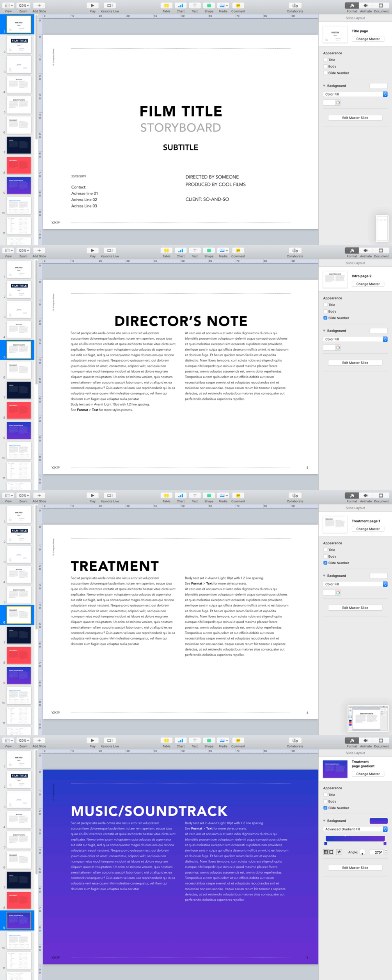Click the Shape icon in the Treatment page 1 window
The width and height of the screenshot is (392, 980).
pyautogui.click(x=209, y=496)
